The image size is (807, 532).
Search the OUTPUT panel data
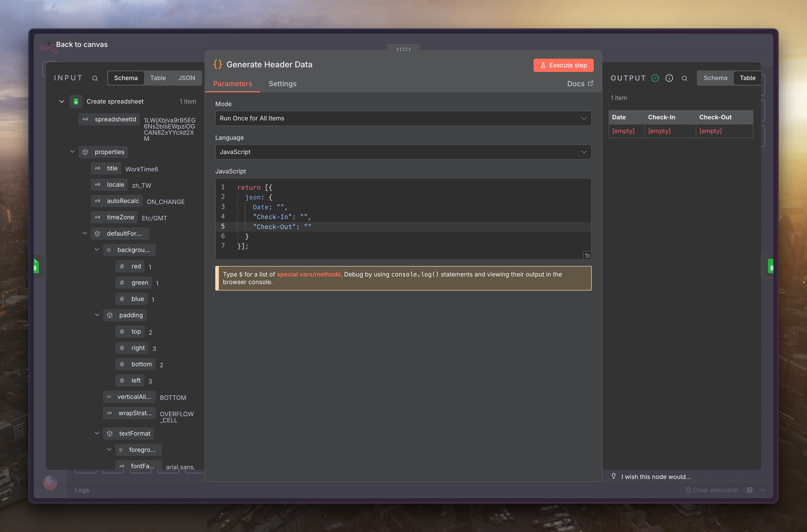click(684, 78)
